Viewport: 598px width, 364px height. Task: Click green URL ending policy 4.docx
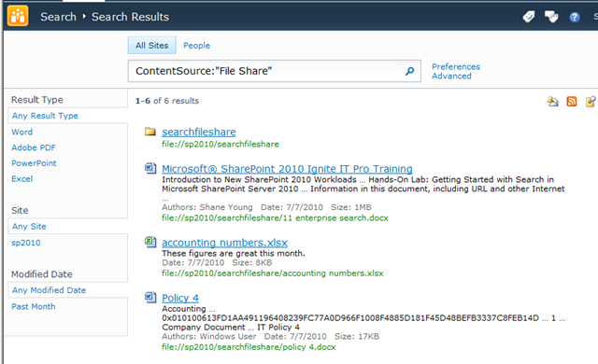249,347
